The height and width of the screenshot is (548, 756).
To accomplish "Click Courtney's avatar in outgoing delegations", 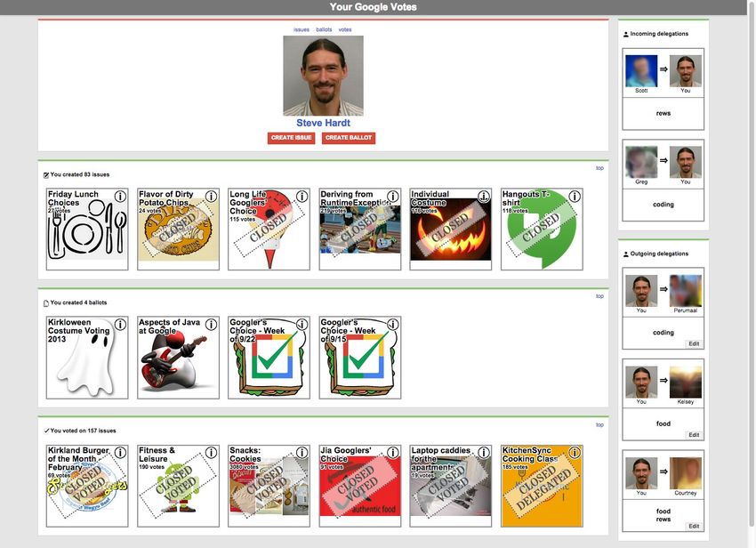I will pos(686,473).
